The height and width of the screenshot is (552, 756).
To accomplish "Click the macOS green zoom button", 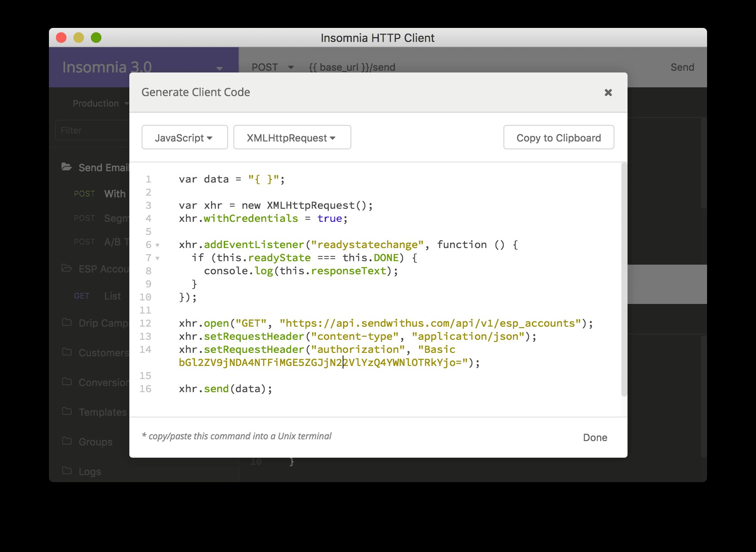I will pos(96,38).
